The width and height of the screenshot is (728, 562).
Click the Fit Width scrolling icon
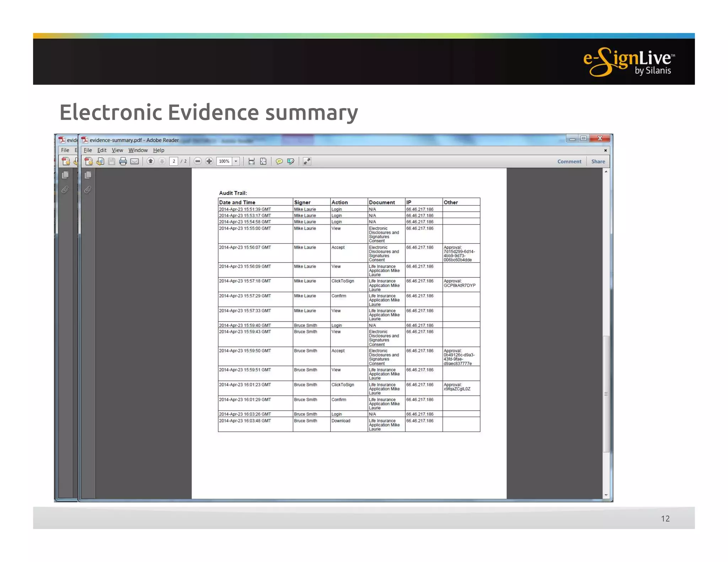252,162
